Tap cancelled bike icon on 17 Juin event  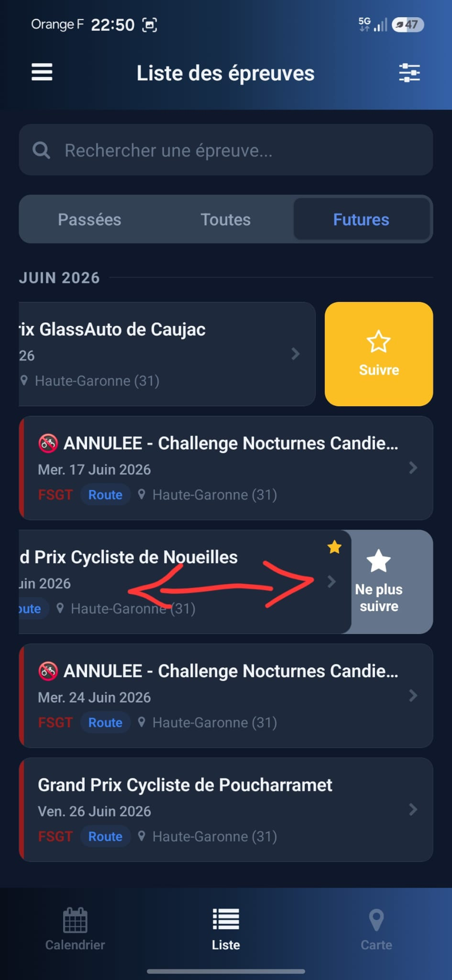[x=48, y=443]
